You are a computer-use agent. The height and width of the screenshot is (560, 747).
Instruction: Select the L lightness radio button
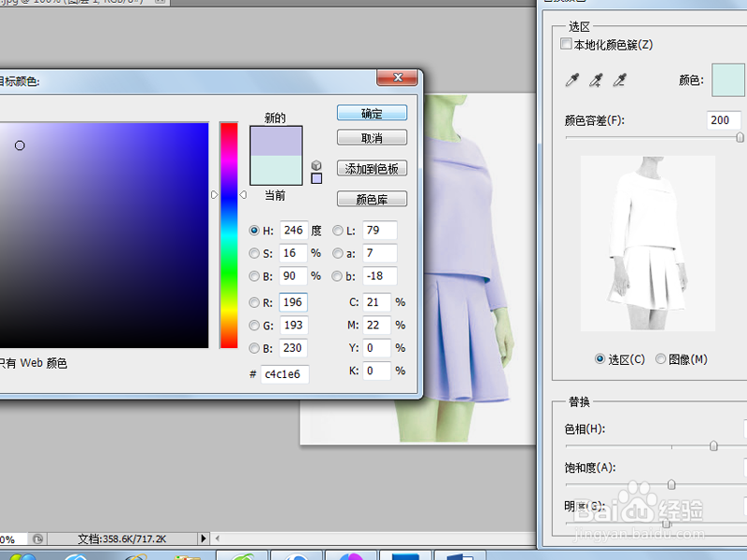(x=338, y=231)
